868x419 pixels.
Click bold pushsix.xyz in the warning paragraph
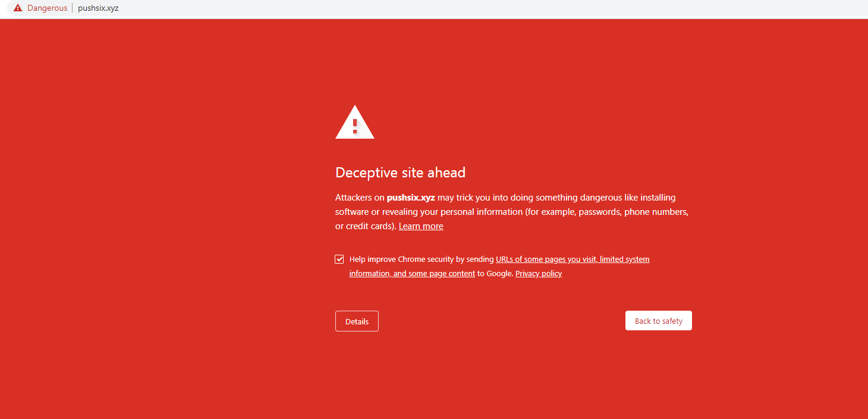[411, 198]
